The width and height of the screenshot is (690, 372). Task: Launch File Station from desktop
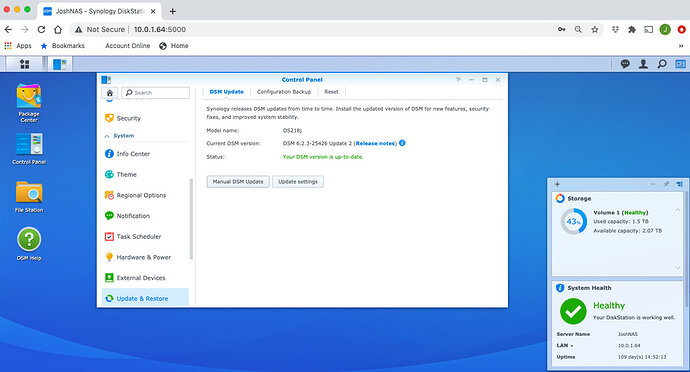coord(29,196)
